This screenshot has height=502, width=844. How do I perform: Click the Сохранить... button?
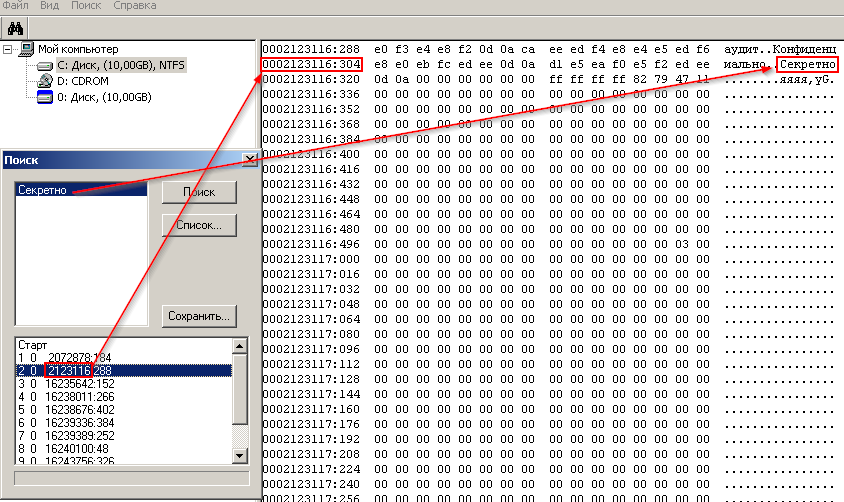point(199,316)
